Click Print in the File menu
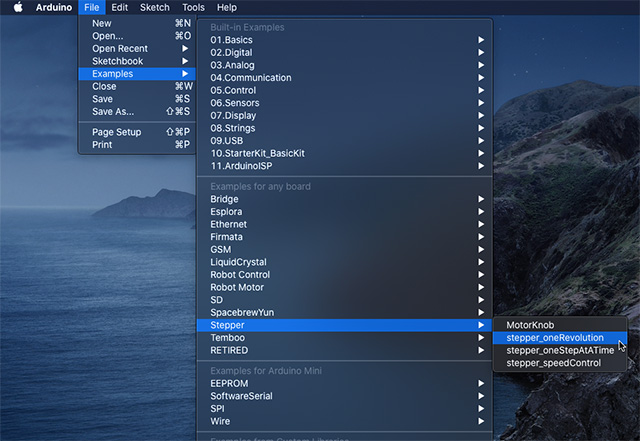Screen dimensions: 640x441 pos(102,145)
